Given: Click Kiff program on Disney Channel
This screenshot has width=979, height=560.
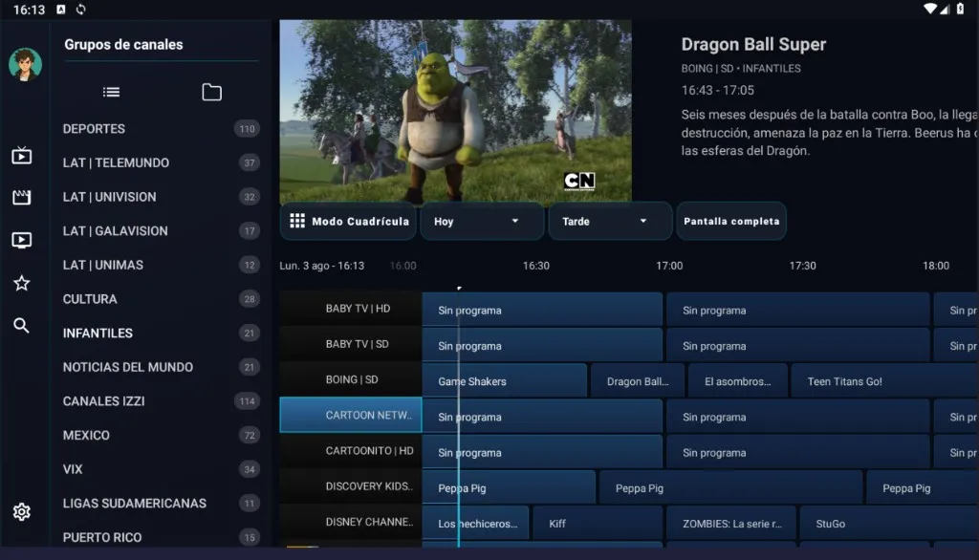Looking at the screenshot, I should click(598, 523).
